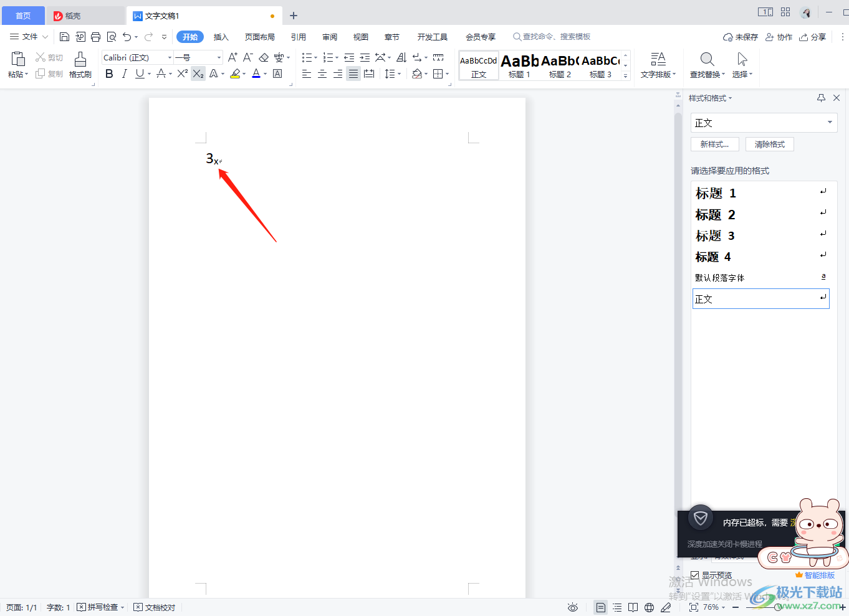Switch to the 稻壳 tab
The height and width of the screenshot is (616, 849).
click(x=85, y=16)
